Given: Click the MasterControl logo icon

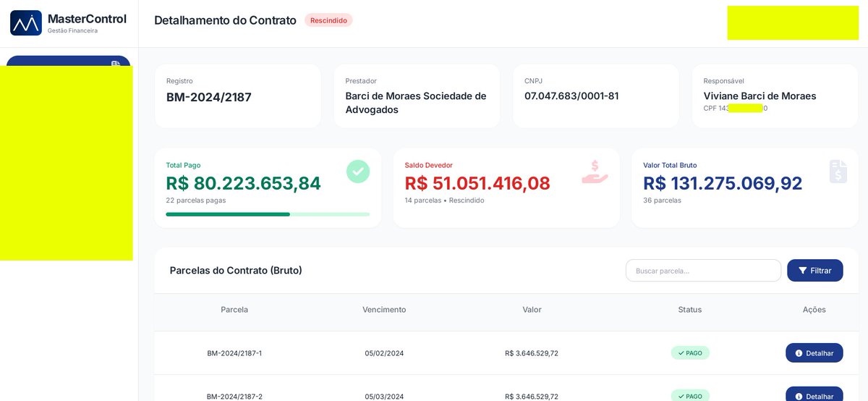Looking at the screenshot, I should (x=26, y=22).
